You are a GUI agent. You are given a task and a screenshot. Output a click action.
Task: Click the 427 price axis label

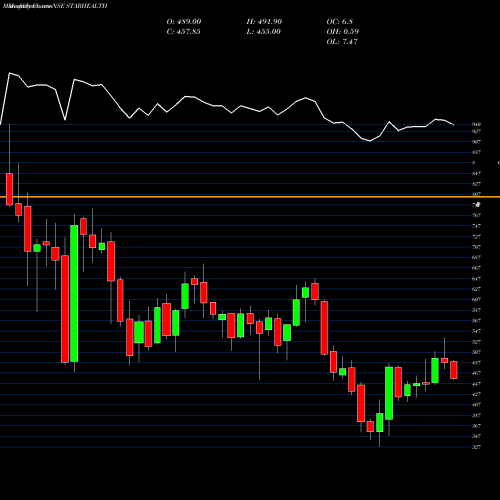(476, 394)
